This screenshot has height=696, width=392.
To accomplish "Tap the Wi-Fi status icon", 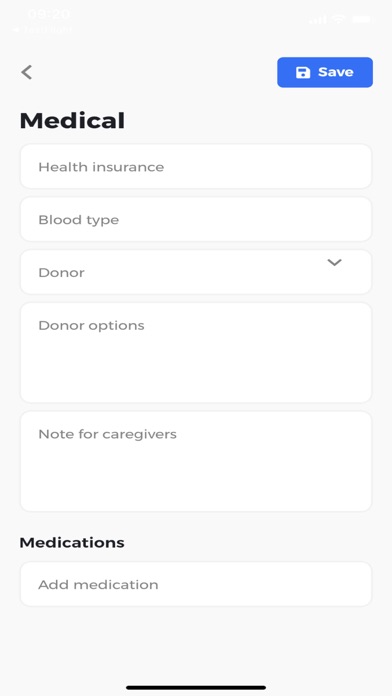I will 339,19.
